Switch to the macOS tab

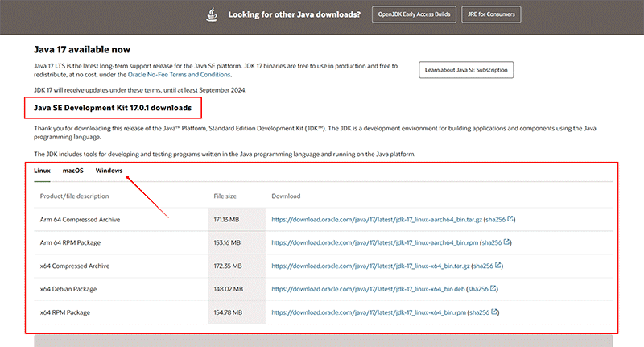[72, 171]
